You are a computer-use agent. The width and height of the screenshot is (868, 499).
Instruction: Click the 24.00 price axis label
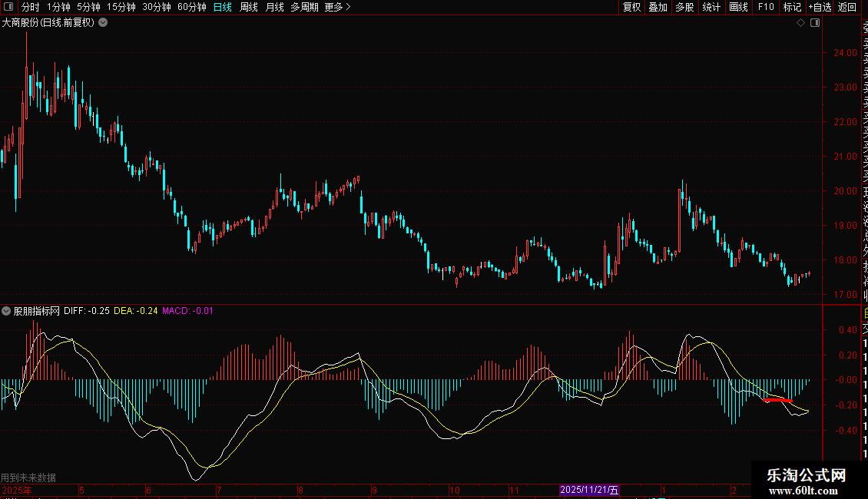point(845,52)
